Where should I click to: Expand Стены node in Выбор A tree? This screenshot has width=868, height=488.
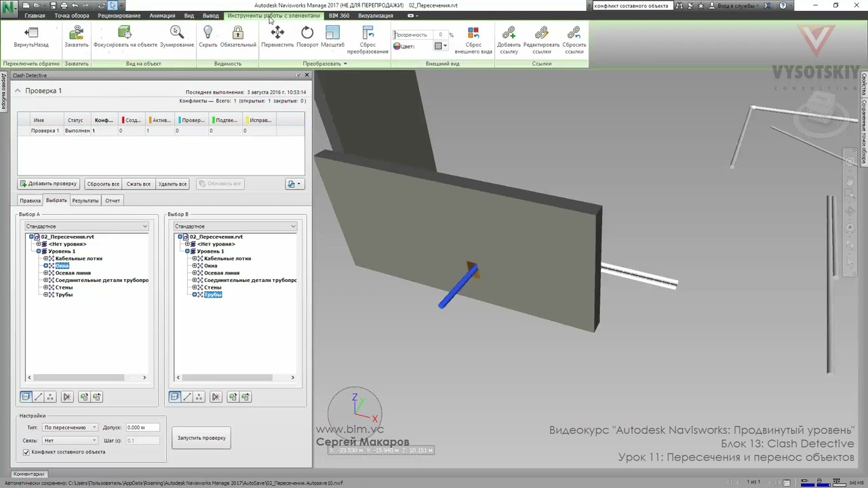[45, 287]
